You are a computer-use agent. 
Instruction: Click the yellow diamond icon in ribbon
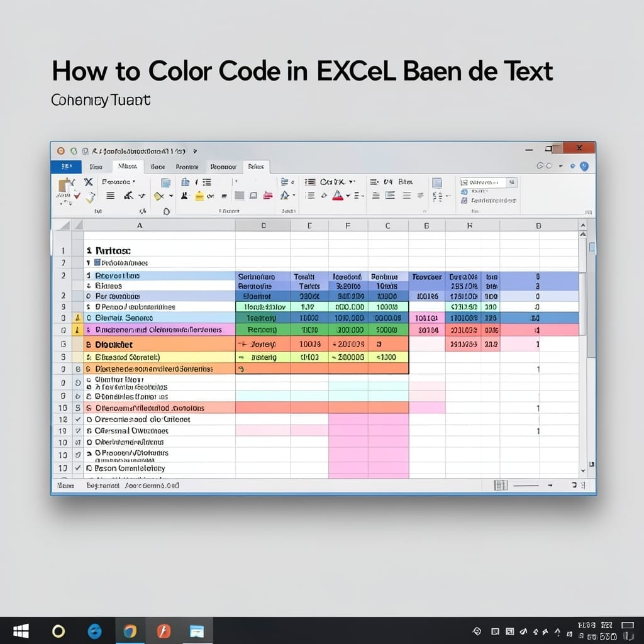pyautogui.click(x=158, y=196)
